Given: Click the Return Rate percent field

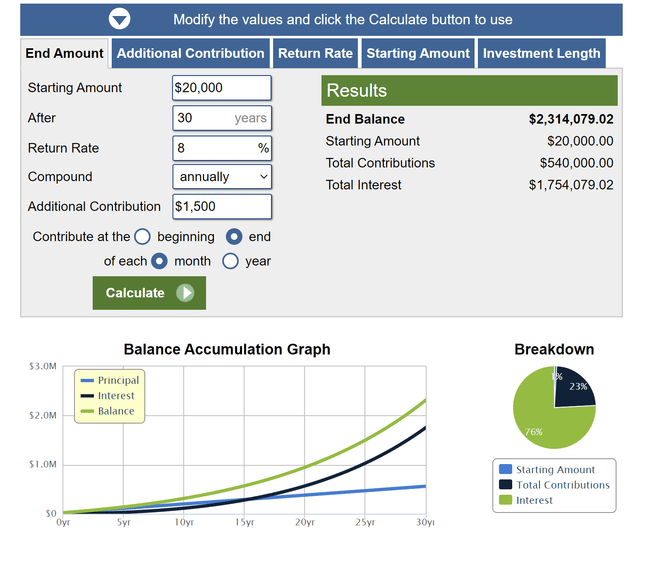Looking at the screenshot, I should click(x=214, y=148).
